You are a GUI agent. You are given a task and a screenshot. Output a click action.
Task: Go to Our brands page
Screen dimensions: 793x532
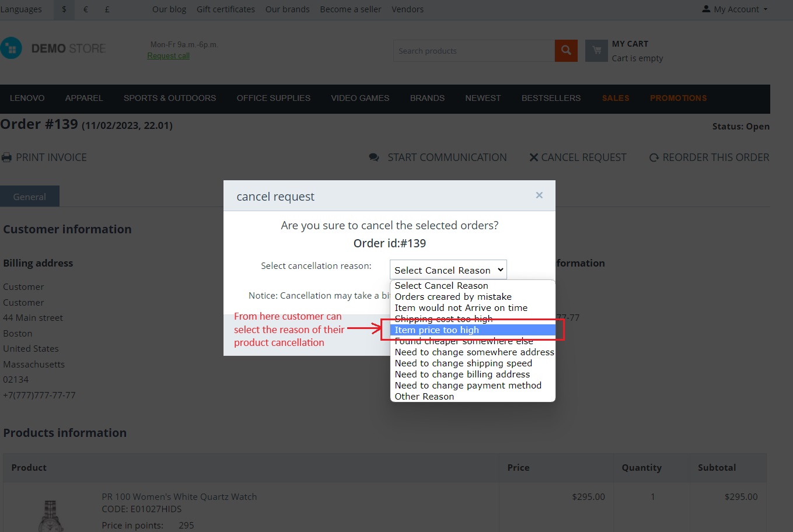[x=287, y=9]
